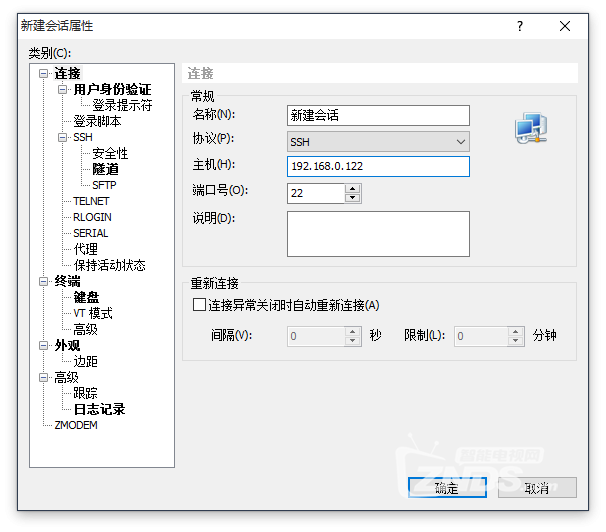Collapse the 连接 tree node
The height and width of the screenshot is (532, 606).
coord(43,74)
